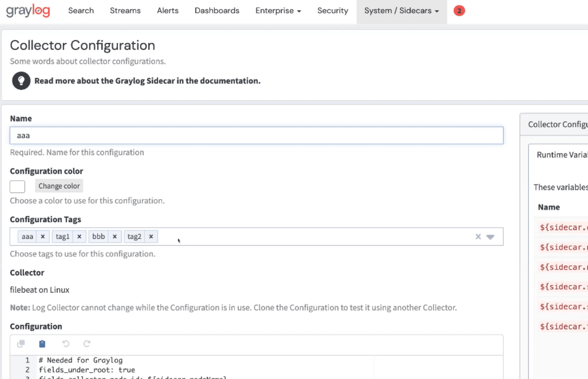The image size is (588, 379).
Task: Open the Enterprise dropdown menu
Action: tap(278, 11)
